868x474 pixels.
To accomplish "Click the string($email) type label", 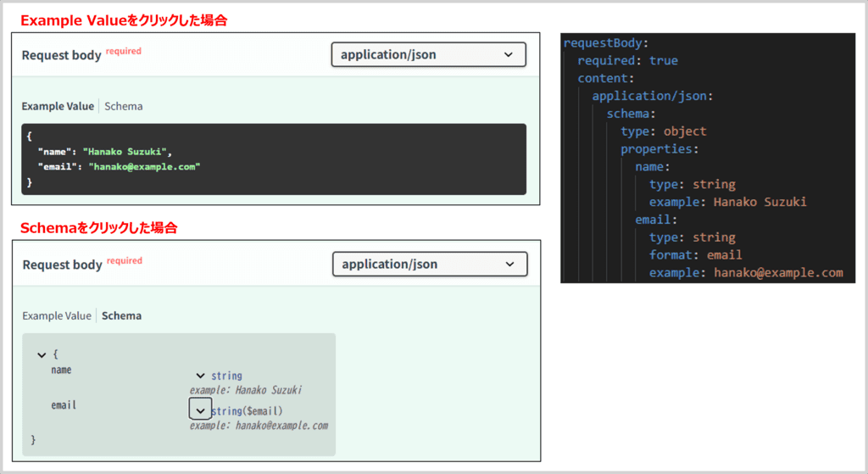I will pos(247,411).
